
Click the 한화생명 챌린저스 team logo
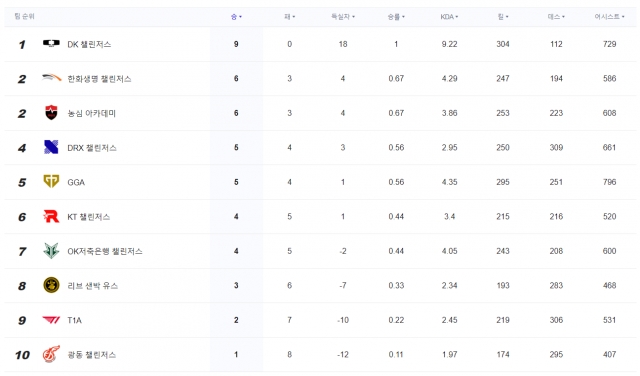tap(51, 78)
